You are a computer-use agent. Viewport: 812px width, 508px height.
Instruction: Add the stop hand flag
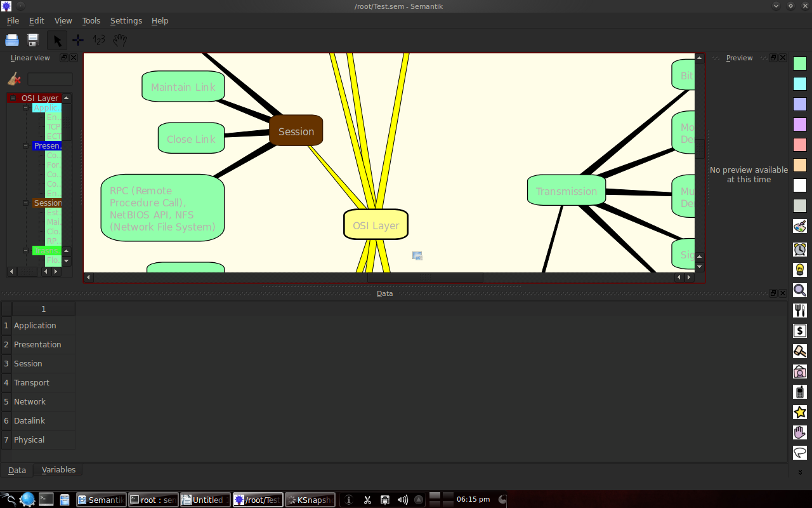800,432
